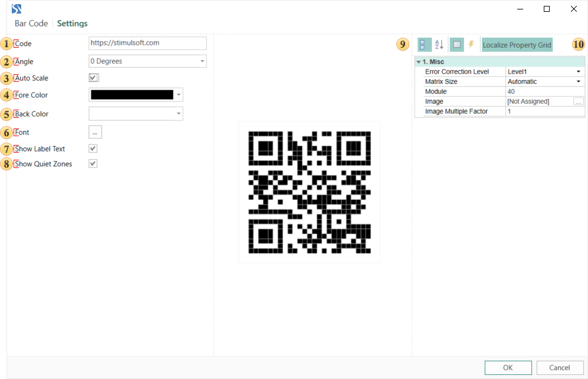The image size is (588, 379).
Task: Expand the Error Correction Level dropdown
Action: point(579,71)
